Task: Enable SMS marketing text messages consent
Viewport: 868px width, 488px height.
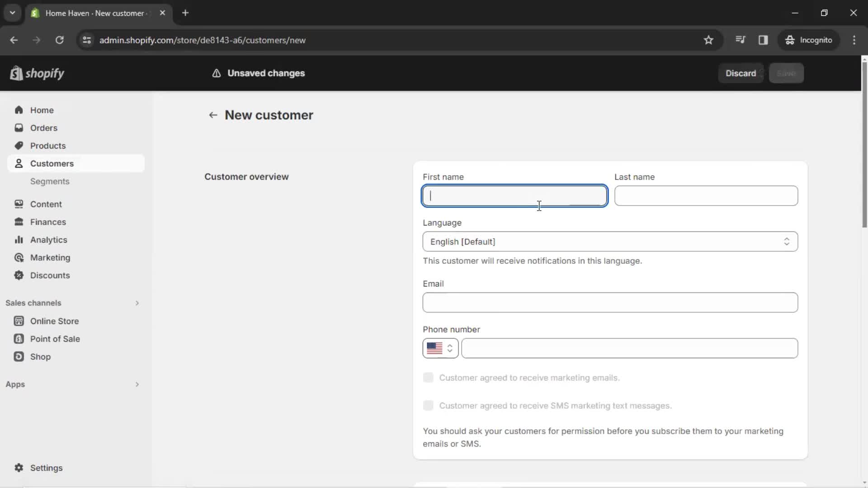Action: point(428,406)
